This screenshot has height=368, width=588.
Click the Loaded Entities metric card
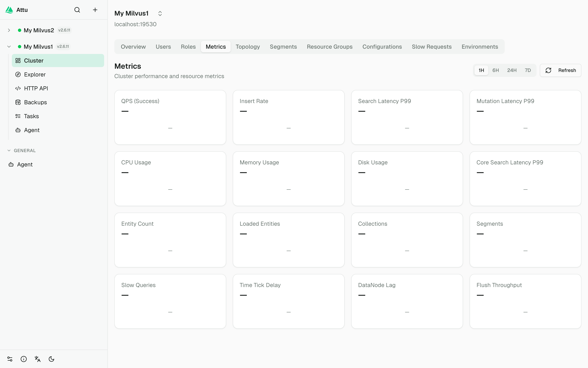288,240
